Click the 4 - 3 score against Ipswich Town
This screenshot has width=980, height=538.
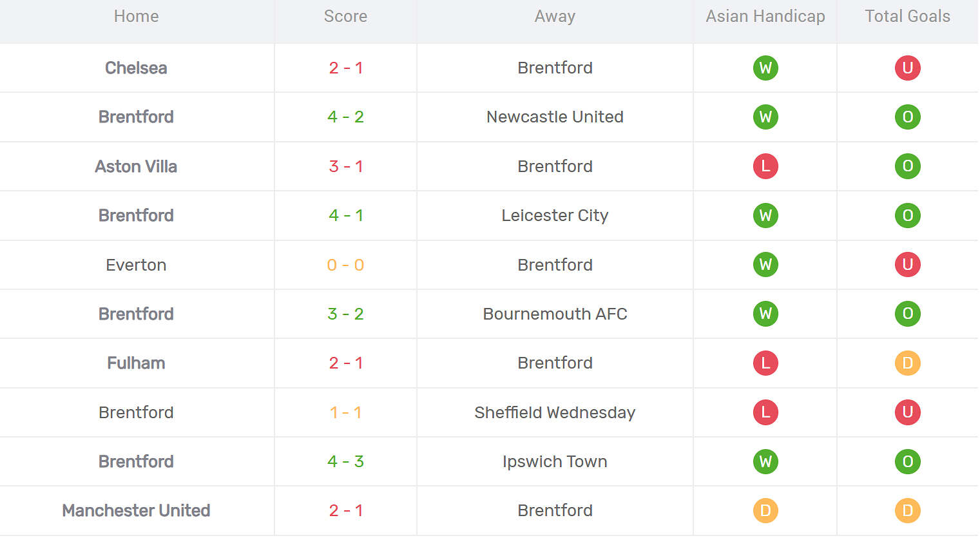click(x=345, y=461)
